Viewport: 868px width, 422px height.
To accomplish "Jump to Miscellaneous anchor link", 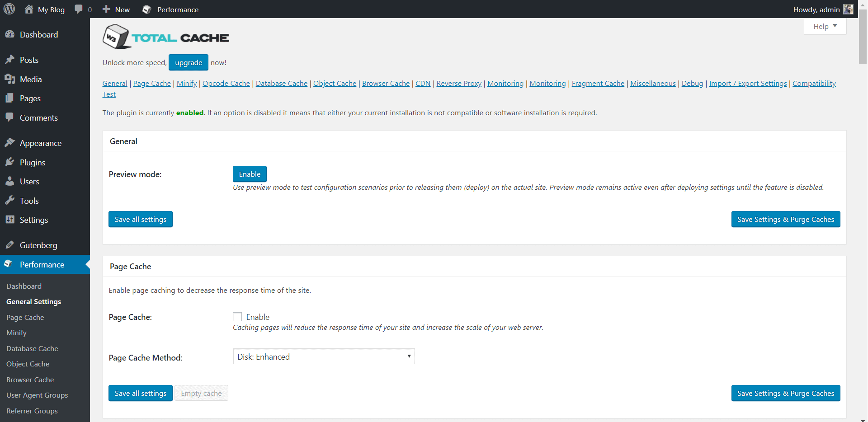I will [653, 83].
